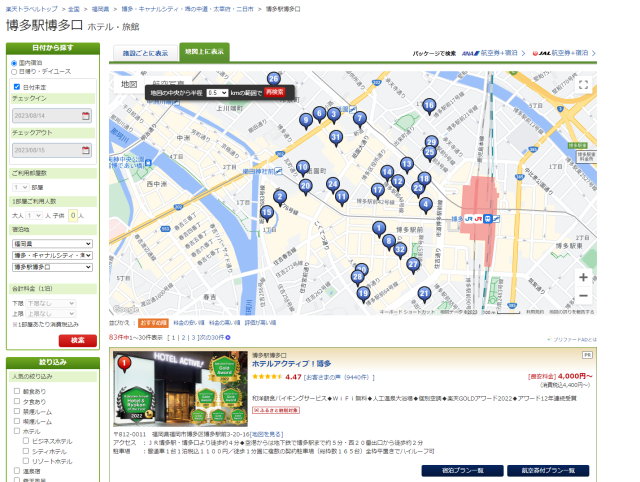The height and width of the screenshot is (482, 640).
Task: Open maximum price dropdown
Action: coord(51,313)
